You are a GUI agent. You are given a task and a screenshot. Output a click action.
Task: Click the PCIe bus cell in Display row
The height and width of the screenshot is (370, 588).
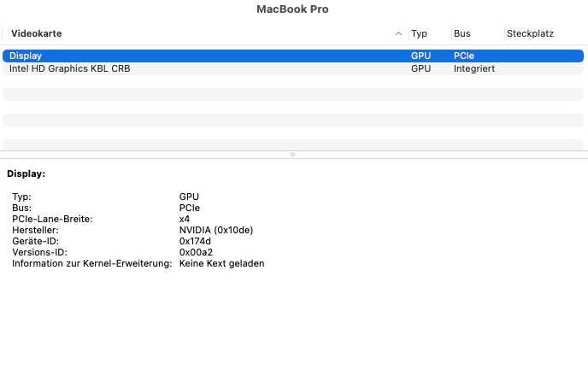click(x=464, y=56)
